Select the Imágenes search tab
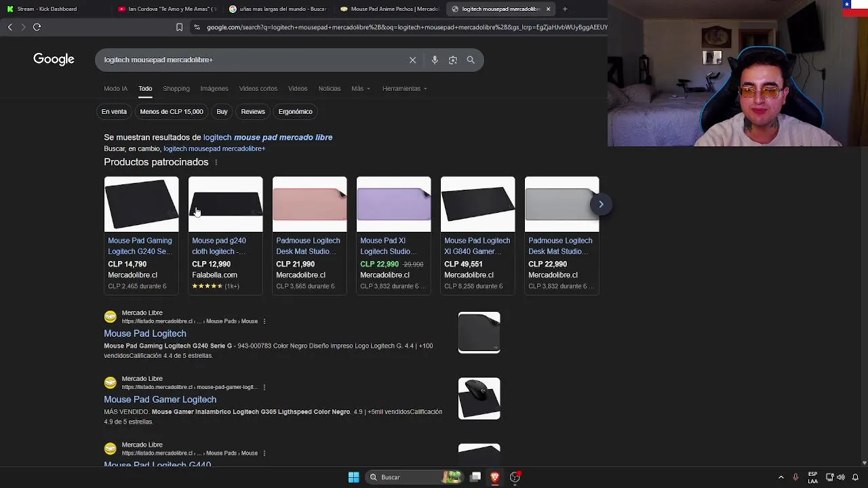 [214, 89]
